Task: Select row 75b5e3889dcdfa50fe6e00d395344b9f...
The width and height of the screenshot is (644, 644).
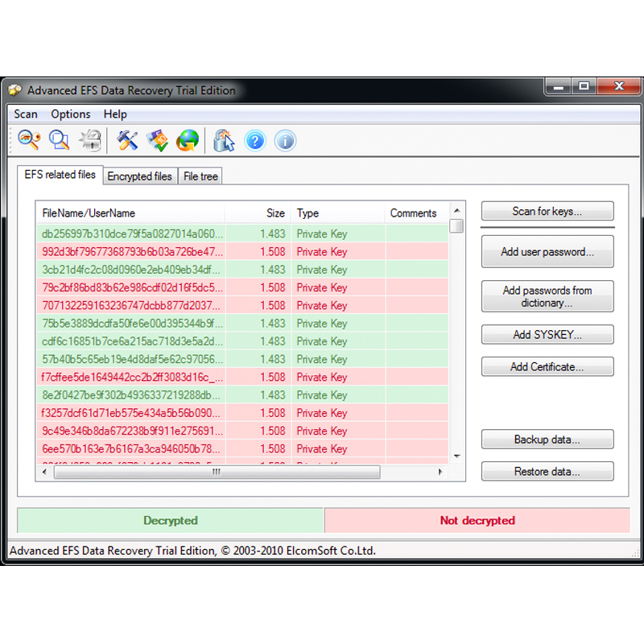Action: click(x=243, y=324)
